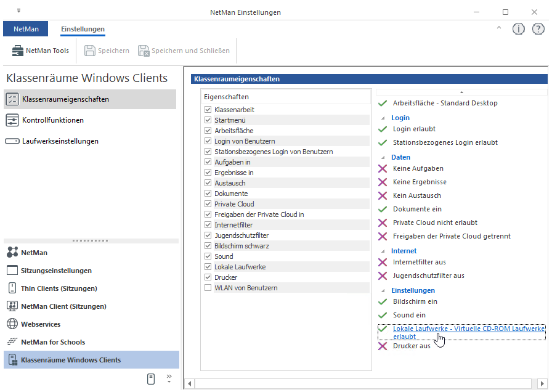Toggle the Jugendschutzfilter checkbox
This screenshot has height=392, width=552.
(x=208, y=235)
